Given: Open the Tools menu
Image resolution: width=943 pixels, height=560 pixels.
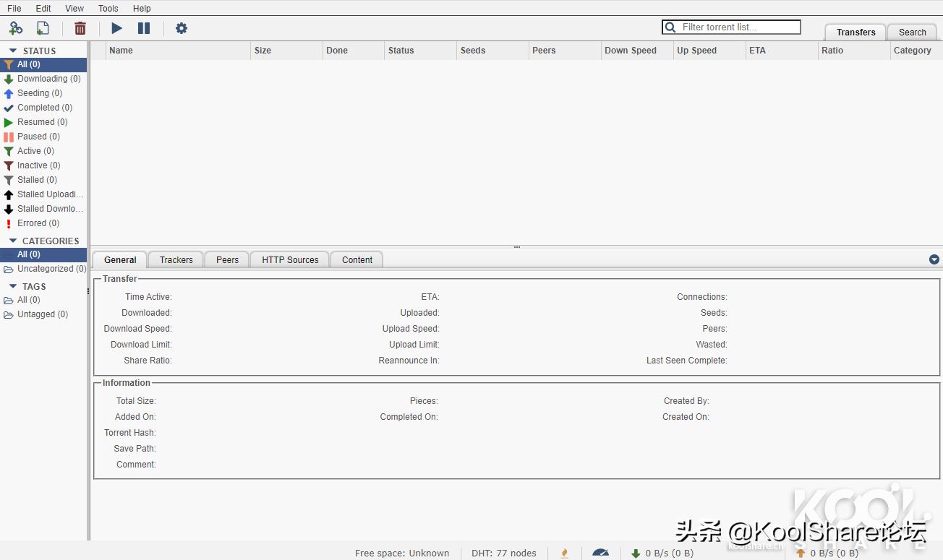Looking at the screenshot, I should 108,8.
